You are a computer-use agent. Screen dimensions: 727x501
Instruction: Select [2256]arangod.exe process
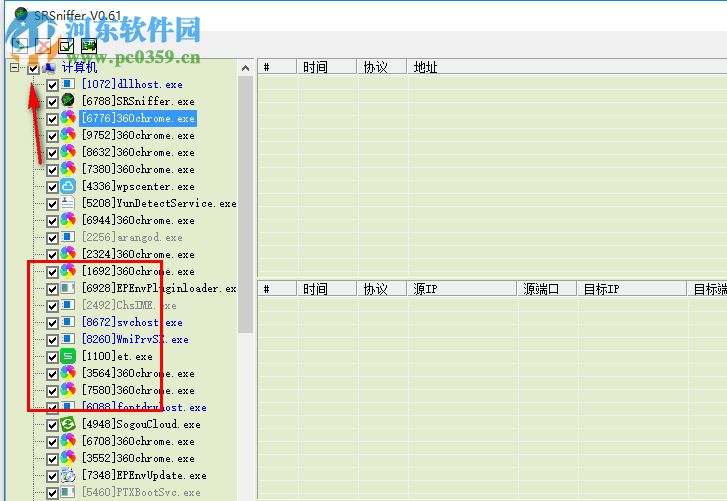click(x=132, y=237)
